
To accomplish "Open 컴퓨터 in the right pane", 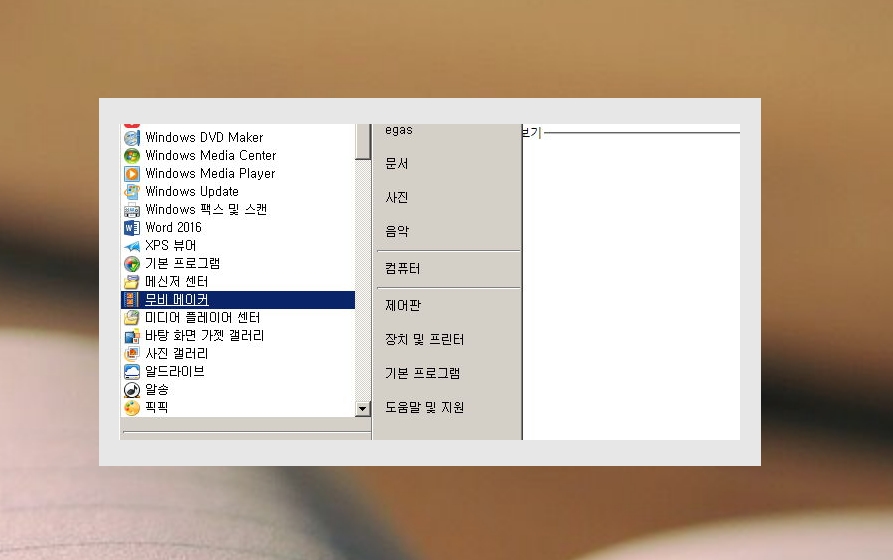I will 403,268.
